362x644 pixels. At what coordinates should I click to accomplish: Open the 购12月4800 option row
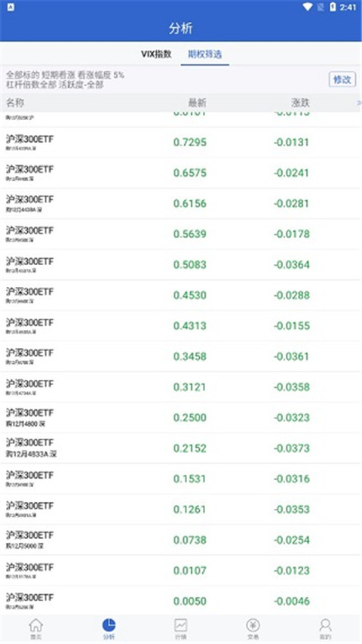(x=181, y=418)
